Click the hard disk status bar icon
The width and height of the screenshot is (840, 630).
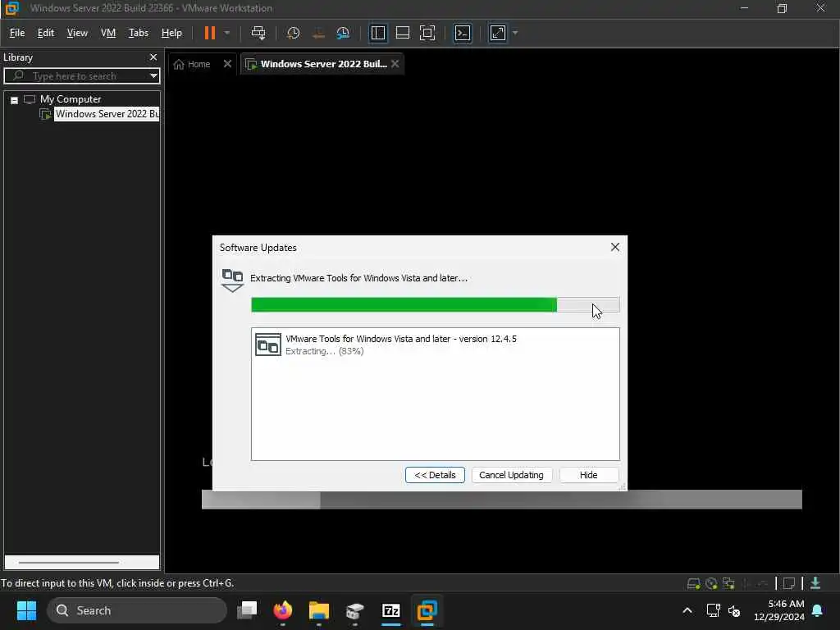[693, 583]
